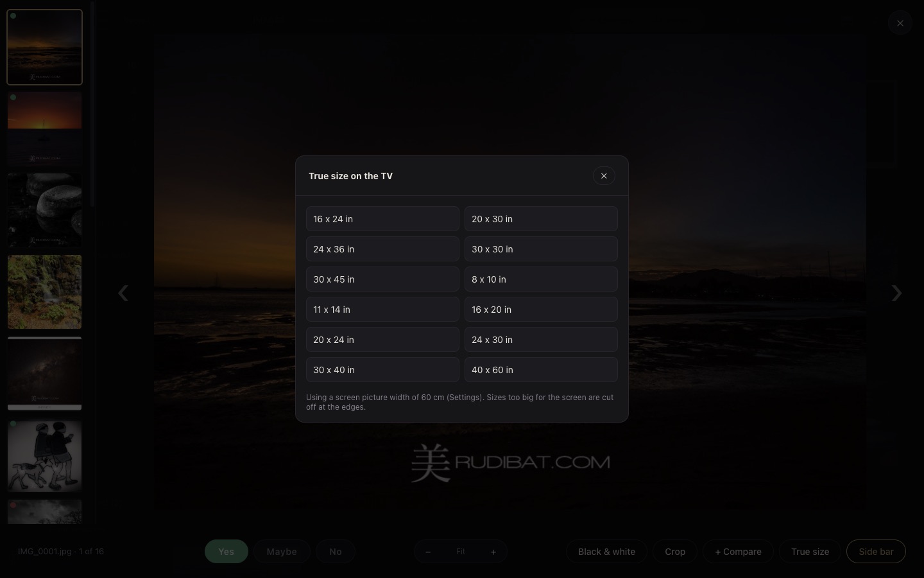
Task: Choose the 30 x 45 in size
Action: [382, 279]
